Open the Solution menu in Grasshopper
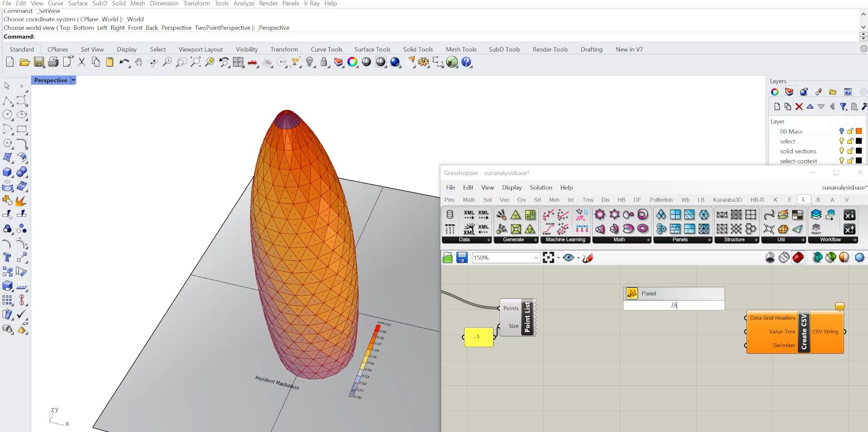Image resolution: width=868 pixels, height=432 pixels. 541,187
